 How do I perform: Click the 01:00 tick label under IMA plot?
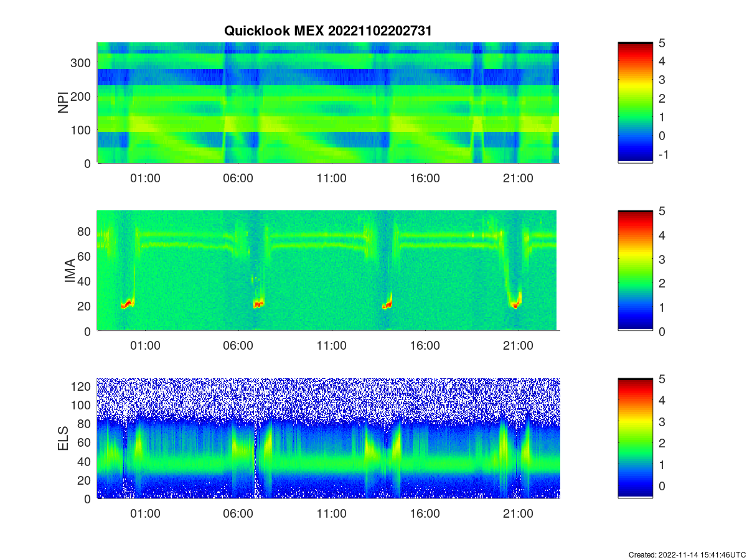pyautogui.click(x=145, y=345)
